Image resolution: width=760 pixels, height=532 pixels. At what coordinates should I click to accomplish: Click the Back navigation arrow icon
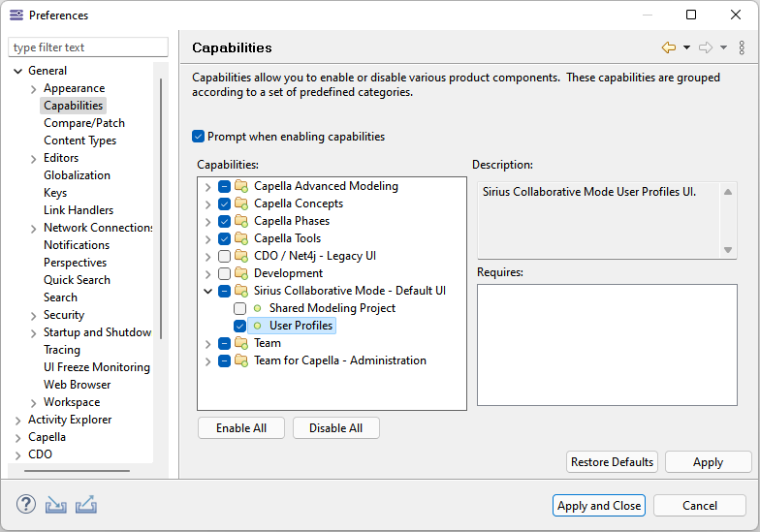pyautogui.click(x=669, y=47)
